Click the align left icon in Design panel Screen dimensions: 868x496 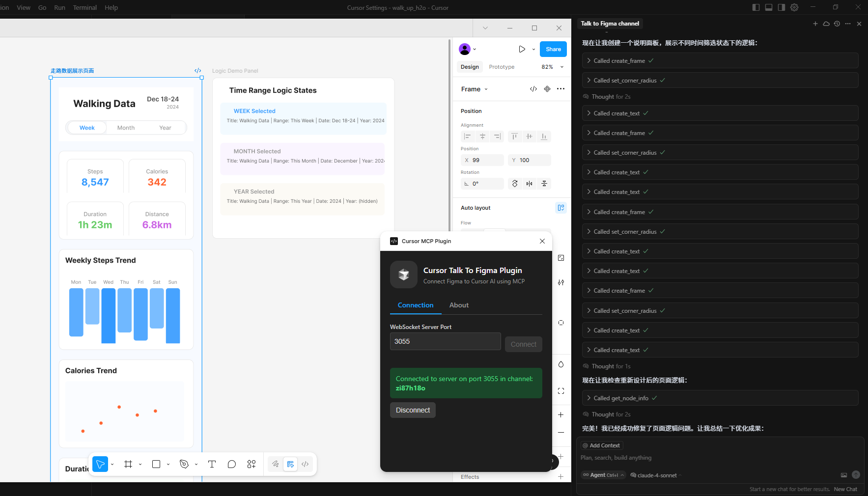[x=467, y=136]
